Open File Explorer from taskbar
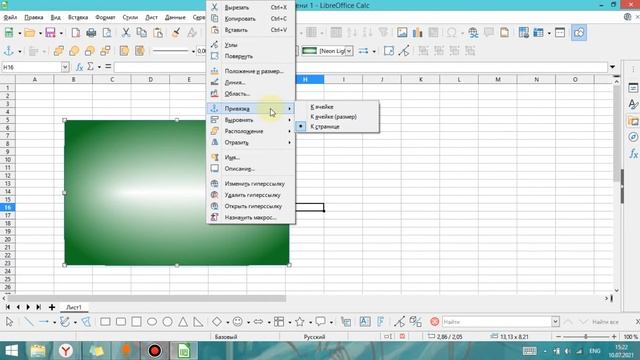This screenshot has width=640, height=360. point(38,351)
